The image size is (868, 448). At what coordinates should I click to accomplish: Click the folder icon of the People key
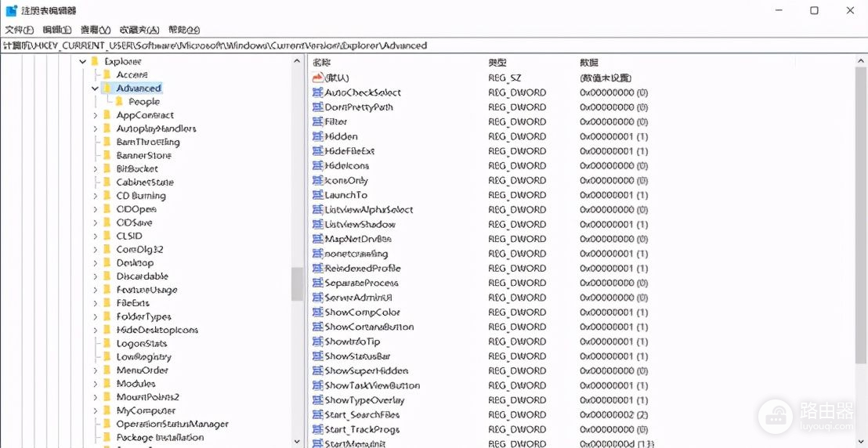tap(120, 102)
